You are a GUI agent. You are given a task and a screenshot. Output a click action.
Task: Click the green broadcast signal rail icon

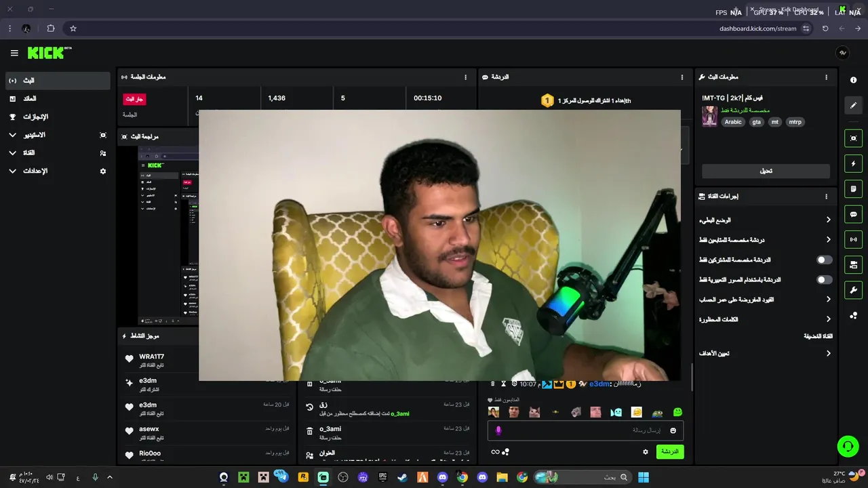coord(853,239)
